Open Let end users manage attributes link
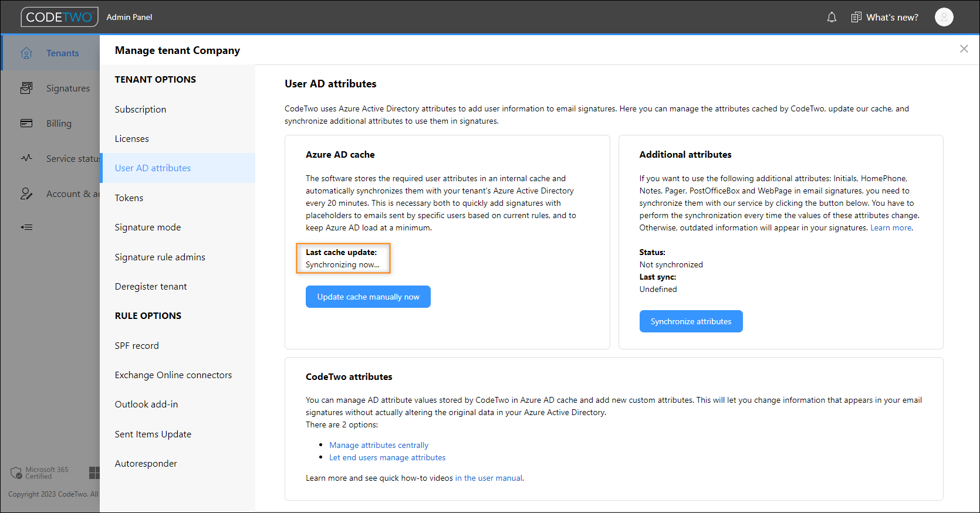The width and height of the screenshot is (980, 513). 387,458
